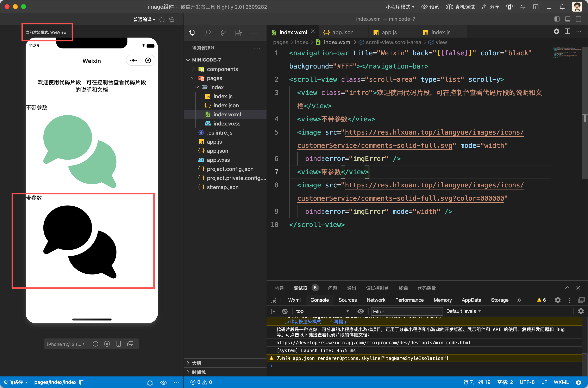588x388 pixels.
Task: Toggle the console sidebar panel button
Action: (273, 311)
